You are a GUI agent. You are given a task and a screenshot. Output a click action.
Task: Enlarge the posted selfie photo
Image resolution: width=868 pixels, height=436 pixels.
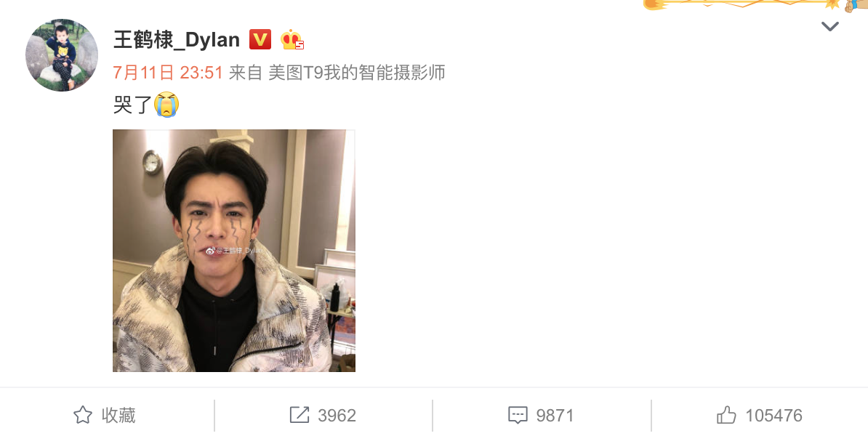click(233, 251)
